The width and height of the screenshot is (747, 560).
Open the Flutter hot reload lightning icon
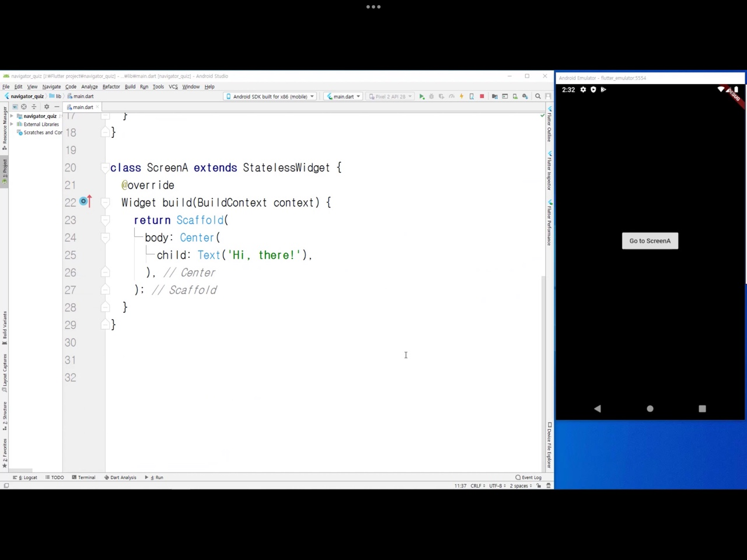tap(462, 96)
